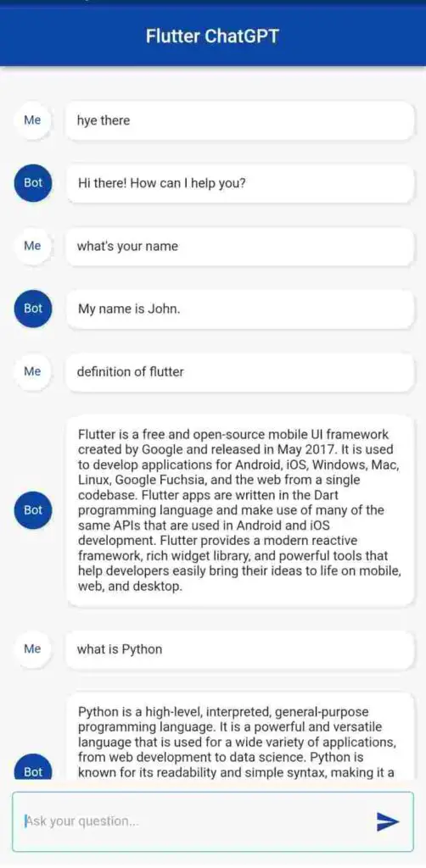Select the 'hye there' message bubble
Viewport: 426px width, 868px height.
pos(240,120)
